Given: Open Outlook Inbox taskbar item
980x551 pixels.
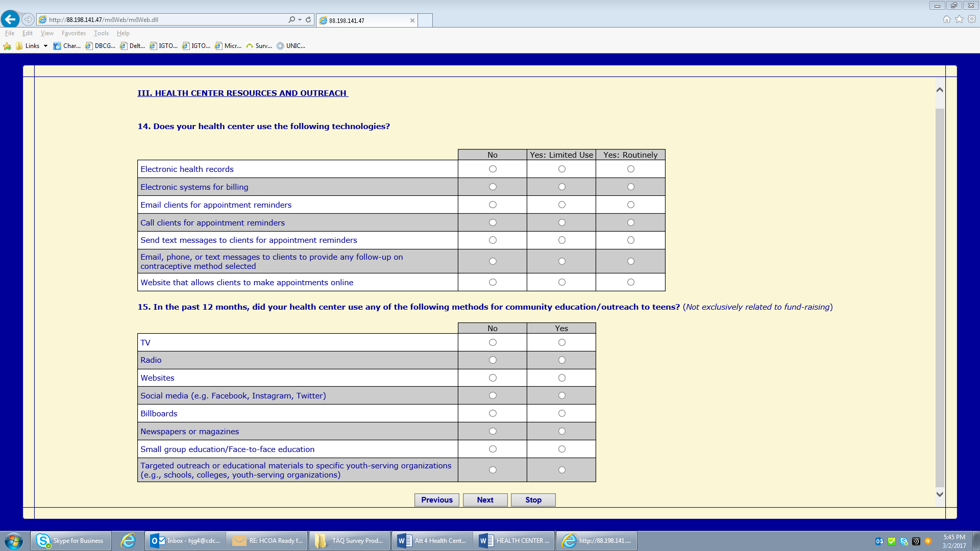Looking at the screenshot, I should point(186,541).
